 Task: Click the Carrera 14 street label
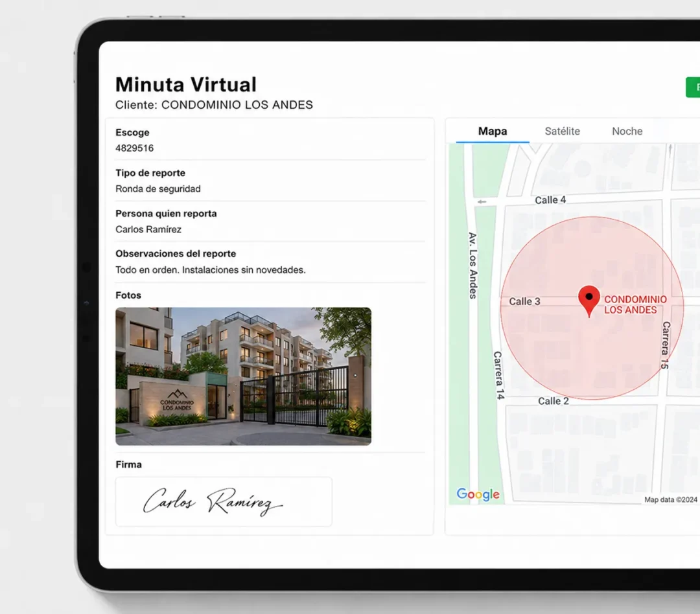pos(498,375)
